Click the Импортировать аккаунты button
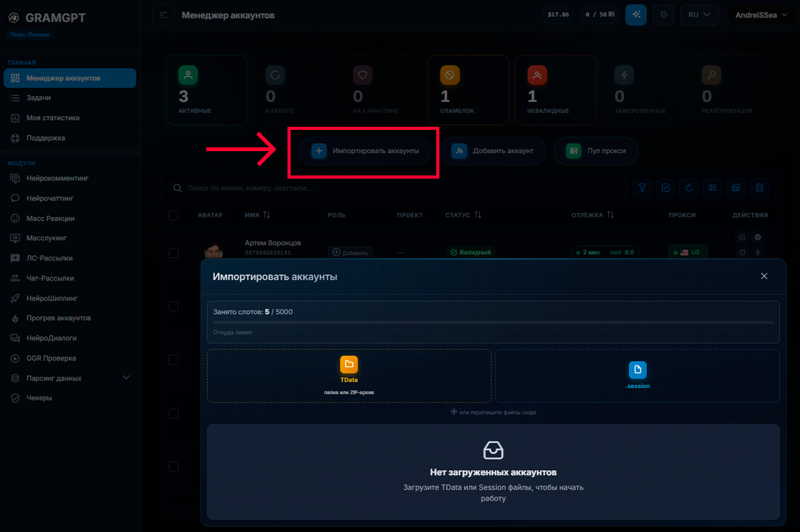 (365, 151)
